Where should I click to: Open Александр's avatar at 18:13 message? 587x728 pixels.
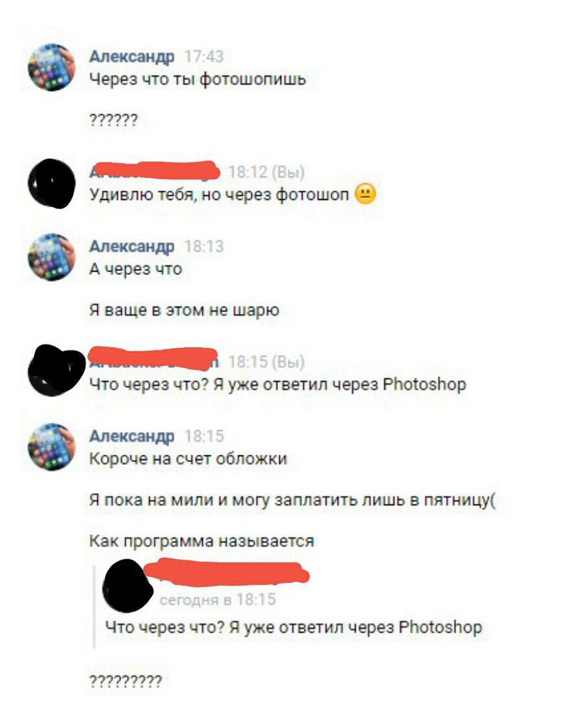(52, 257)
